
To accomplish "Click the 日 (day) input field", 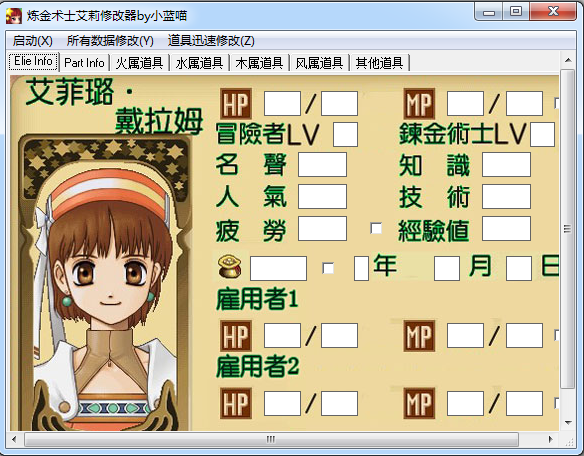I will coord(518,268).
